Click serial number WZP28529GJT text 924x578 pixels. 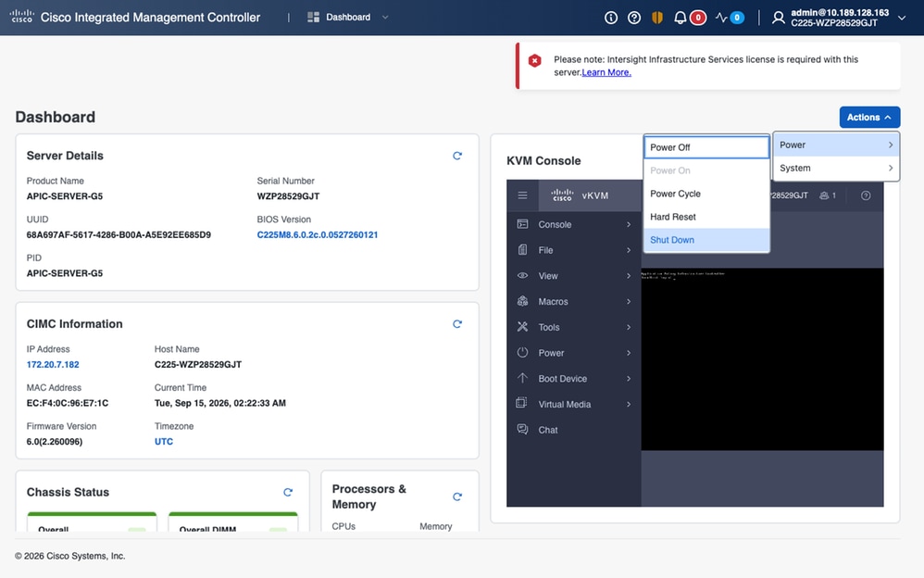pyautogui.click(x=288, y=196)
